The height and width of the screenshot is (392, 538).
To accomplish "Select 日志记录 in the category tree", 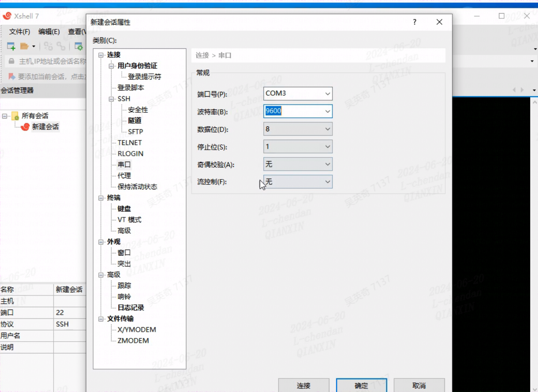I will click(x=131, y=308).
